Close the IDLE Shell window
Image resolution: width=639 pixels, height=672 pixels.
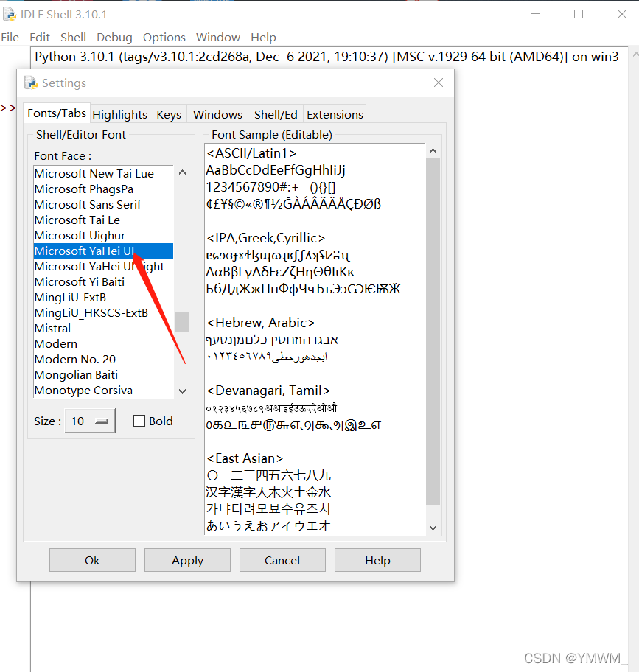click(622, 14)
